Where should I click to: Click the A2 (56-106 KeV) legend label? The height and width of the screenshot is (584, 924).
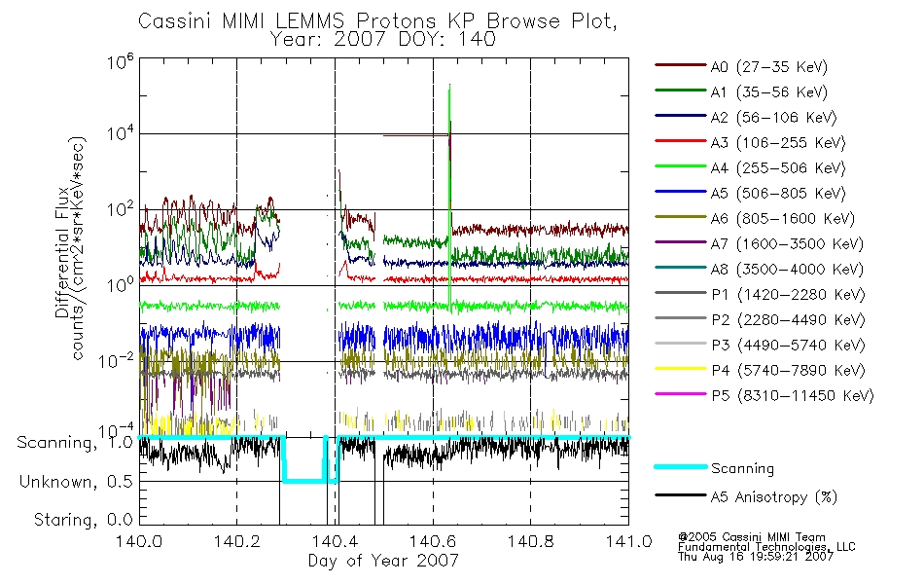(x=773, y=118)
